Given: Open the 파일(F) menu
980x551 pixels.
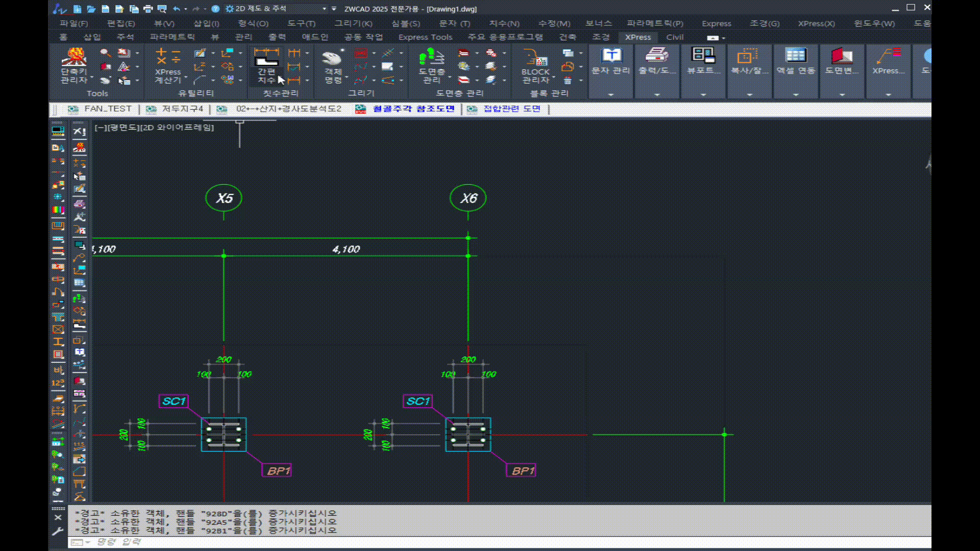Looking at the screenshot, I should coord(73,23).
